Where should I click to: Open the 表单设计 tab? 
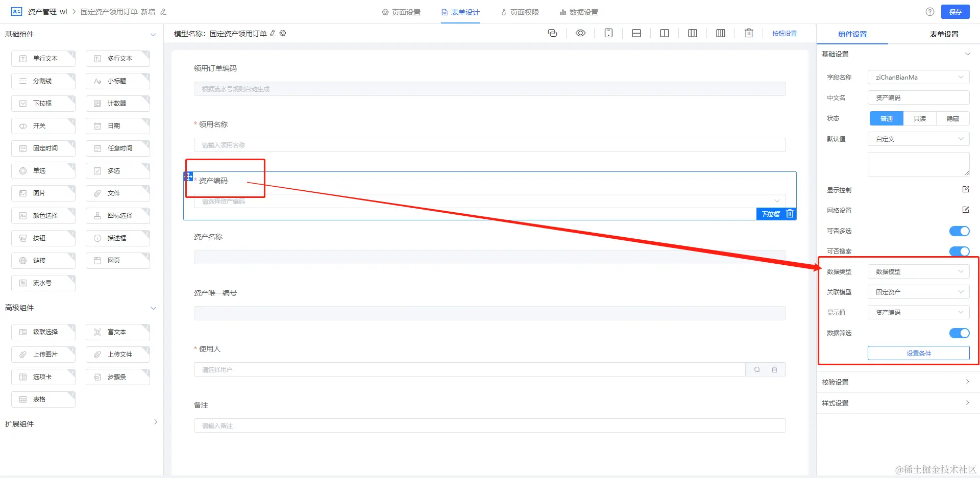point(460,12)
